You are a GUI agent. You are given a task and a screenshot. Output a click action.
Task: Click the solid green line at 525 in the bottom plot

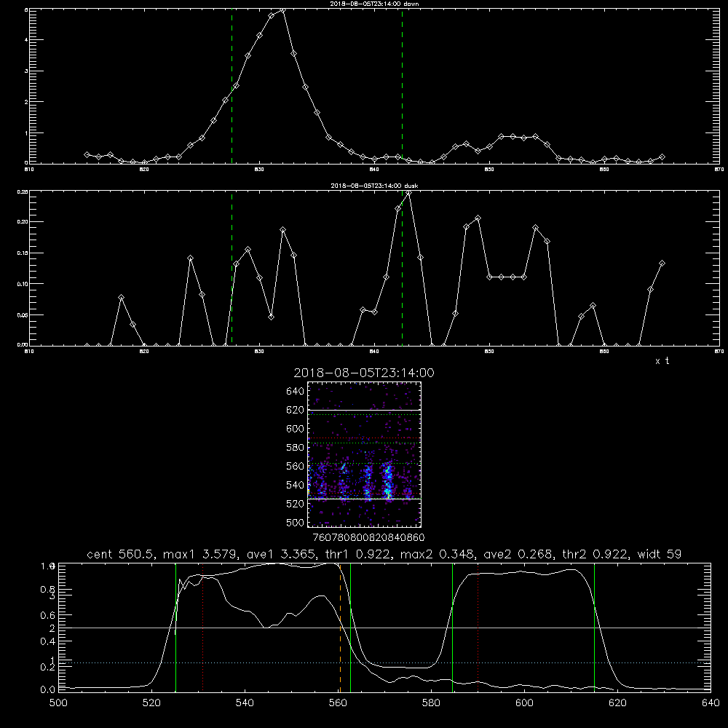click(175, 628)
